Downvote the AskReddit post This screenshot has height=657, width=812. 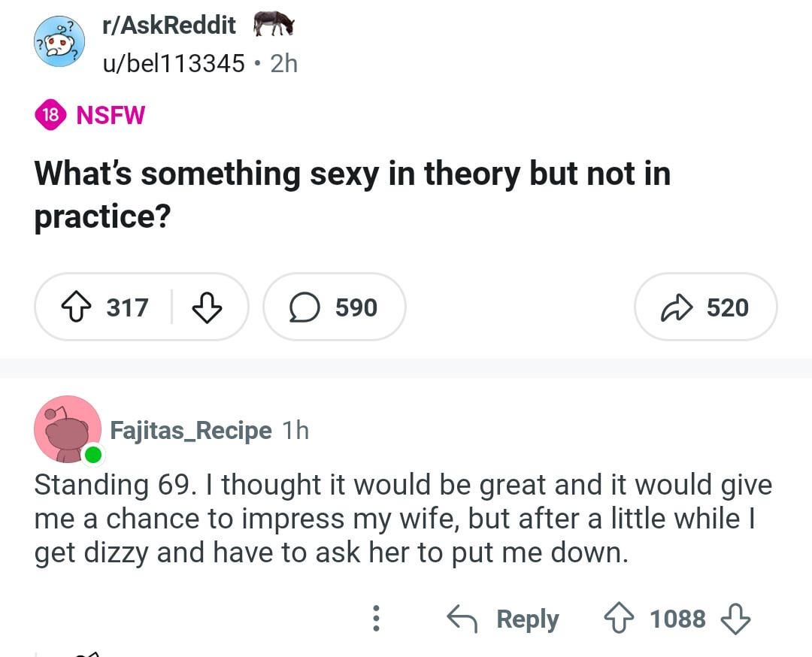click(x=207, y=307)
